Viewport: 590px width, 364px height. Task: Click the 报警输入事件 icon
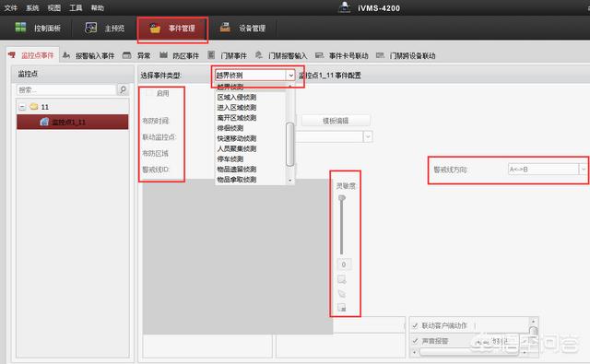point(66,55)
